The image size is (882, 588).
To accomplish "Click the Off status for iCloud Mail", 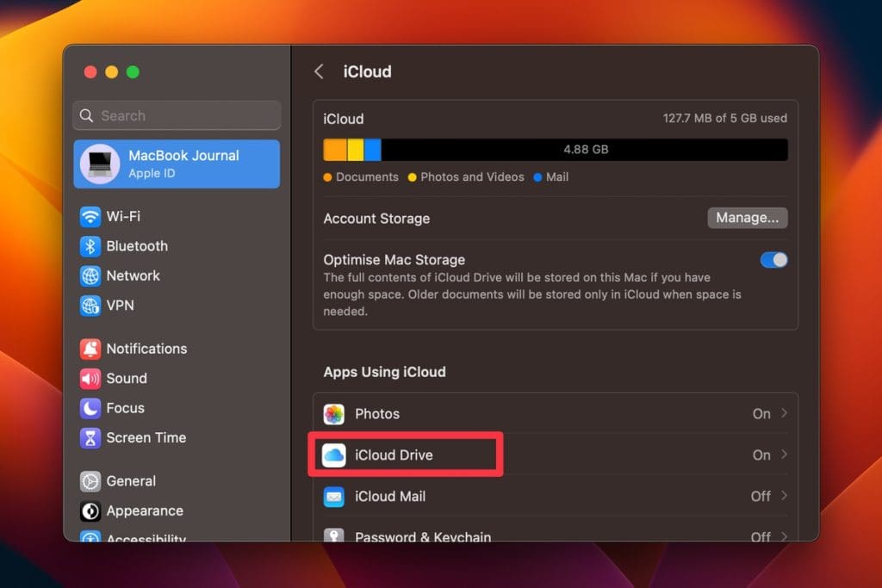I will click(x=761, y=497).
